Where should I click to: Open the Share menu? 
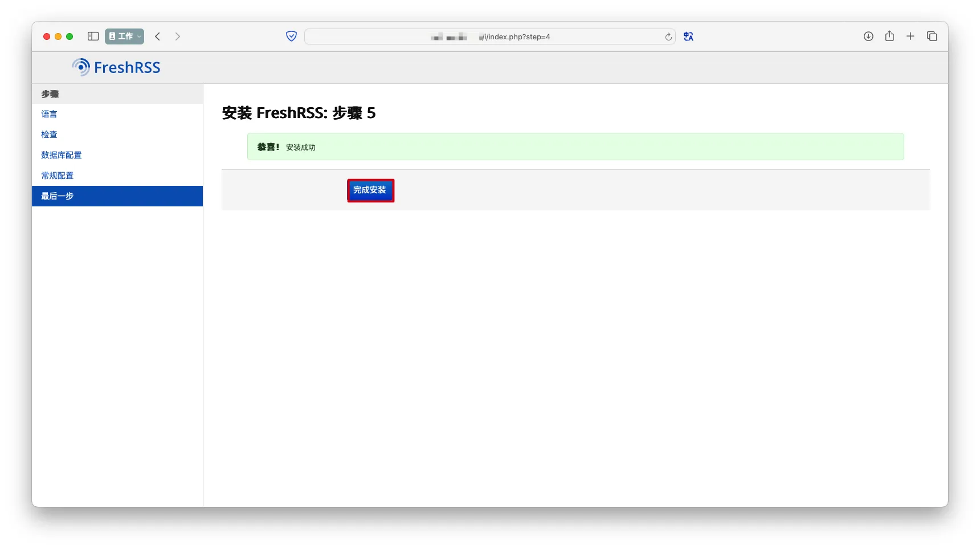coord(889,36)
